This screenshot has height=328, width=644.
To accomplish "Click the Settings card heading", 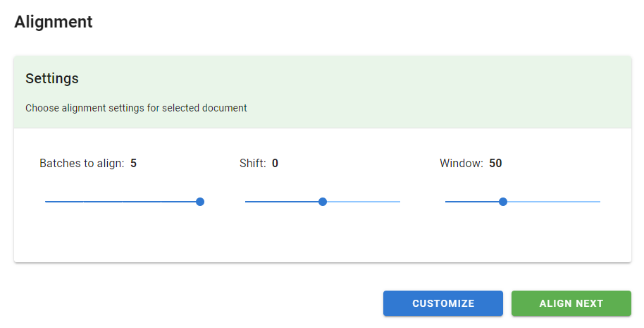I will [52, 78].
